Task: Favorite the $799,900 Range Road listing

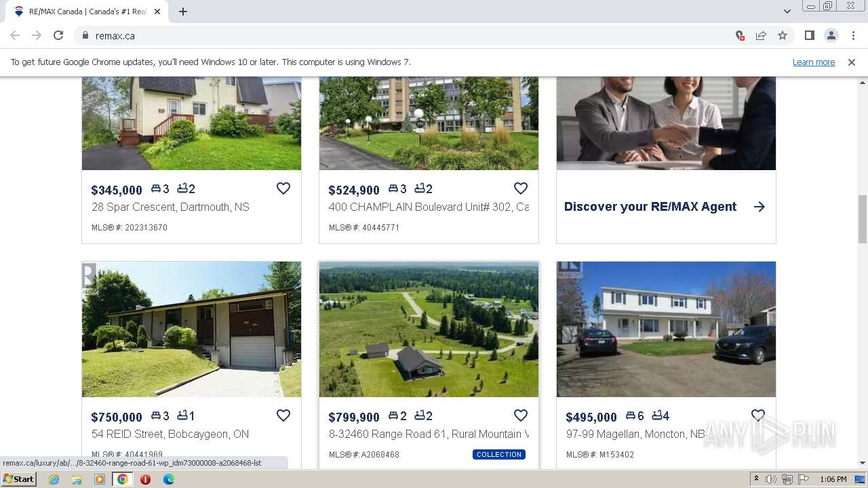Action: [x=521, y=415]
